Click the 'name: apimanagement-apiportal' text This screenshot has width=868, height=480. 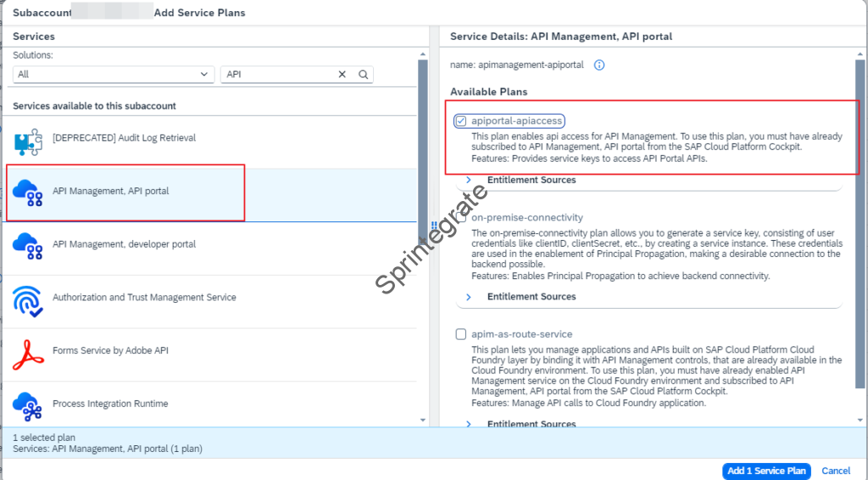(x=516, y=65)
